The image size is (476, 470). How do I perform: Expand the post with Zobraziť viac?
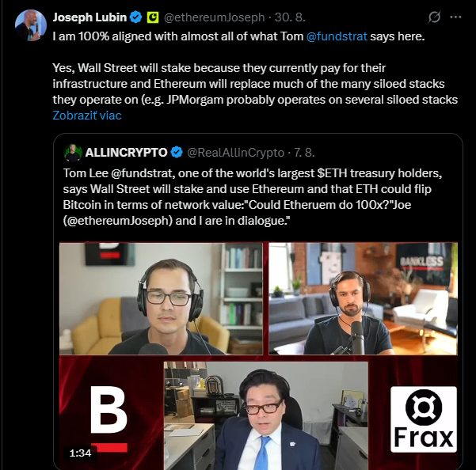point(87,116)
